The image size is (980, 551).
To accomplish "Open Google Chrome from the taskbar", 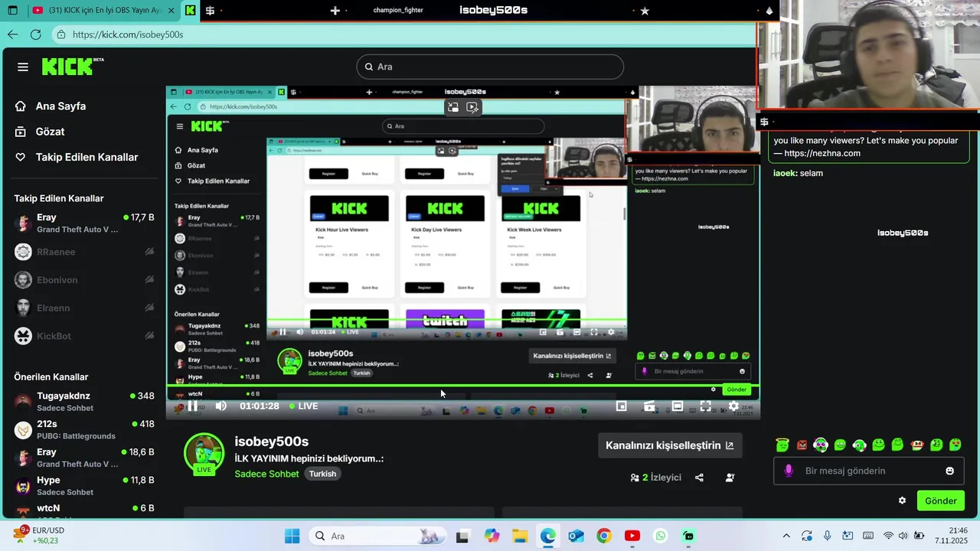I will (x=604, y=536).
